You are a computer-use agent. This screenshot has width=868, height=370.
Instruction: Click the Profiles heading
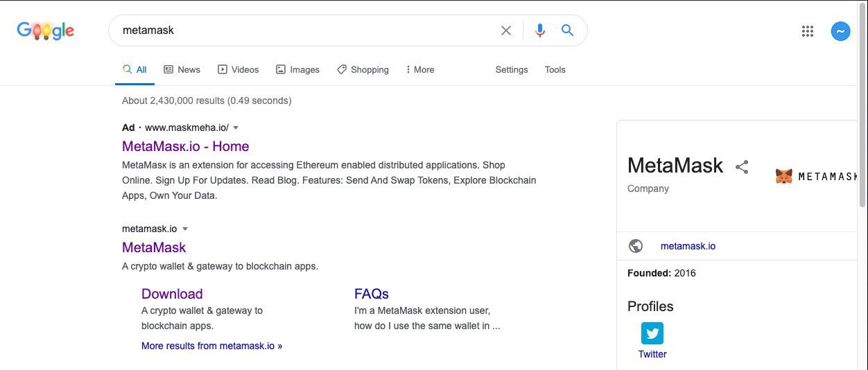(650, 306)
